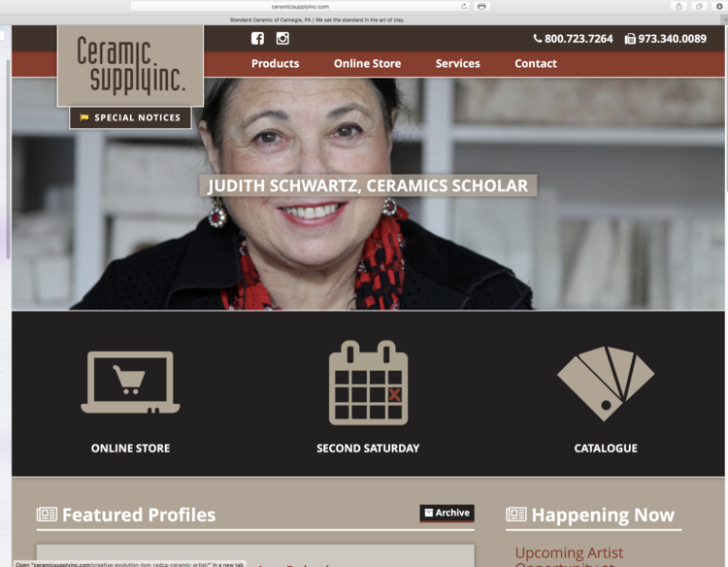Click the Second Saturday calendar icon
728x567 pixels.
click(x=368, y=384)
